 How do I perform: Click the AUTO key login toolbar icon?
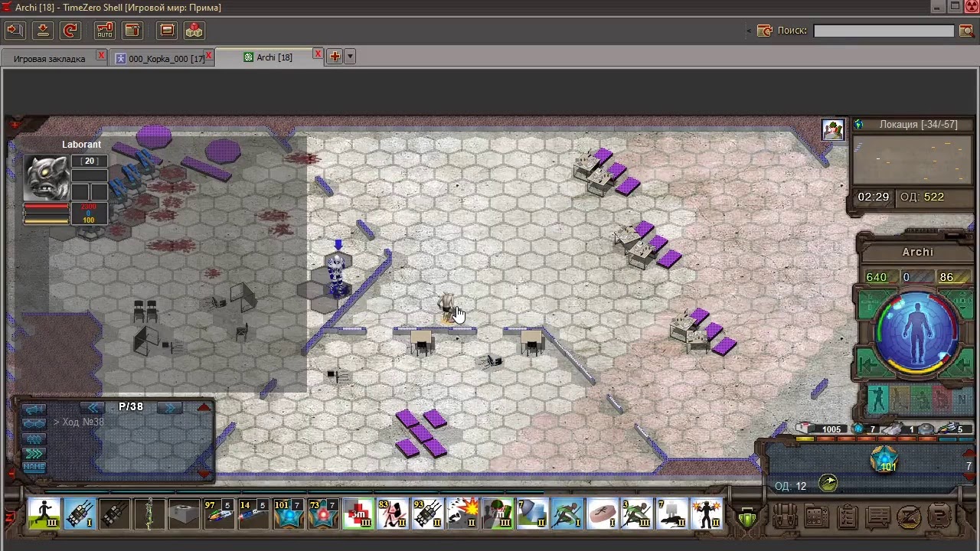[x=104, y=31]
